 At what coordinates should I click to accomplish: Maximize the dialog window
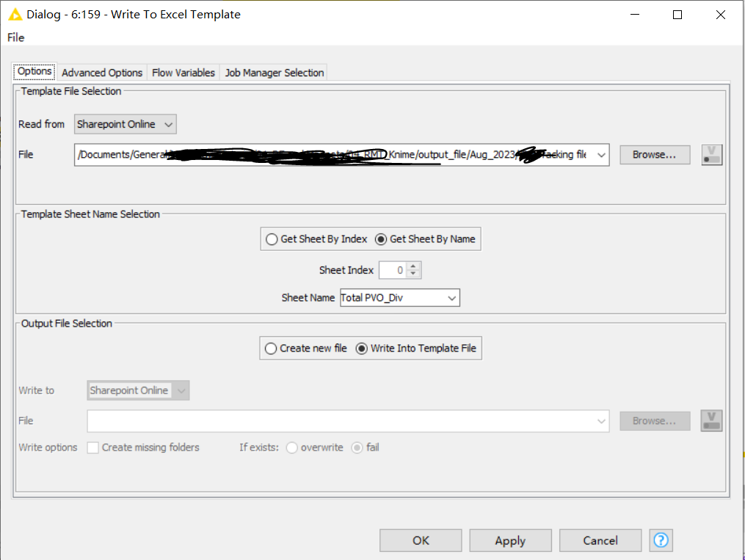[x=677, y=15]
